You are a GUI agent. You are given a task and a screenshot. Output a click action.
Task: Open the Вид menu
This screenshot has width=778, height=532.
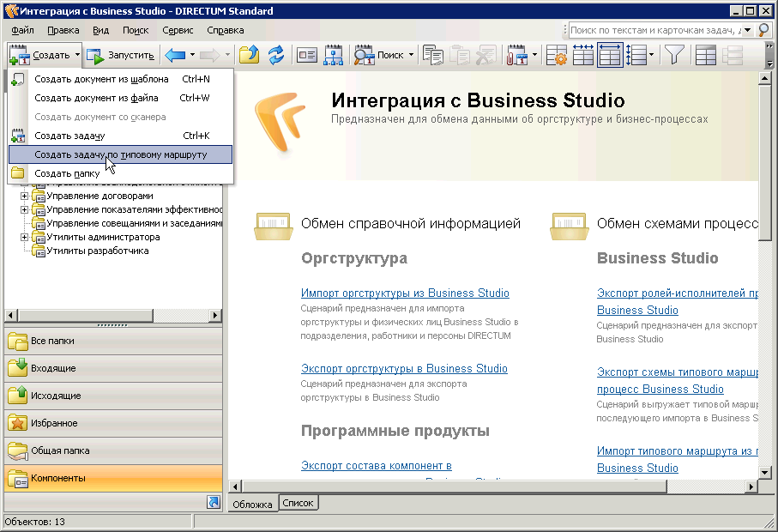click(x=100, y=30)
